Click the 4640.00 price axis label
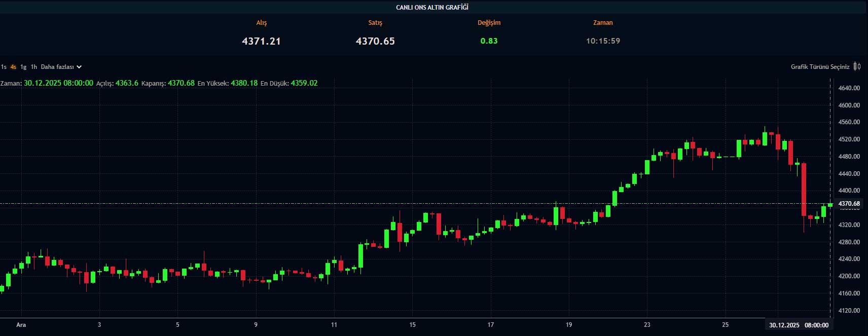This screenshot has height=336, width=868. 849,88
